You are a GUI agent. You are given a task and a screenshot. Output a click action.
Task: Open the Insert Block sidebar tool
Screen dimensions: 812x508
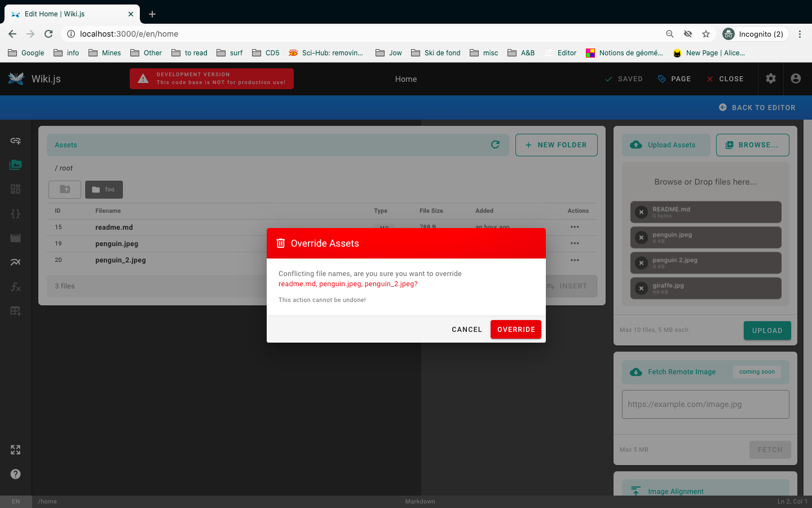[x=16, y=189]
